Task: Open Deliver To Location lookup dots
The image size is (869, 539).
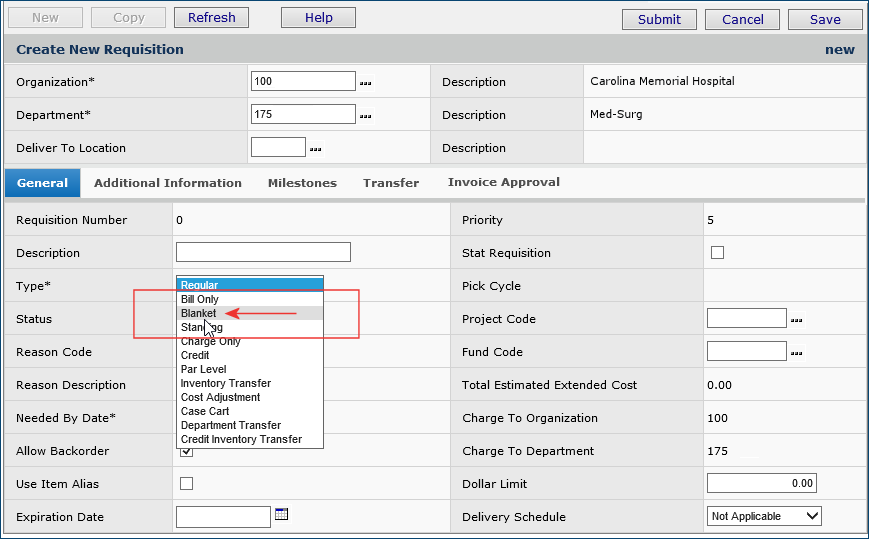Action: pyautogui.click(x=315, y=149)
